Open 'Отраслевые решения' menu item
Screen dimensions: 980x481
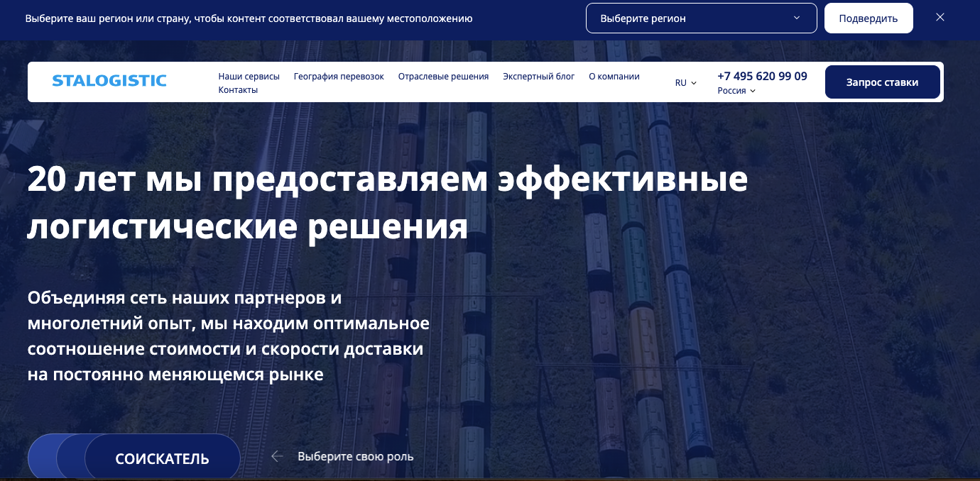443,77
